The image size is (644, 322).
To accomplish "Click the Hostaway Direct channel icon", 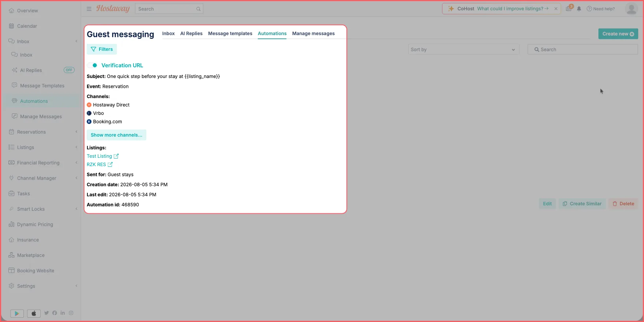I will coord(89,105).
